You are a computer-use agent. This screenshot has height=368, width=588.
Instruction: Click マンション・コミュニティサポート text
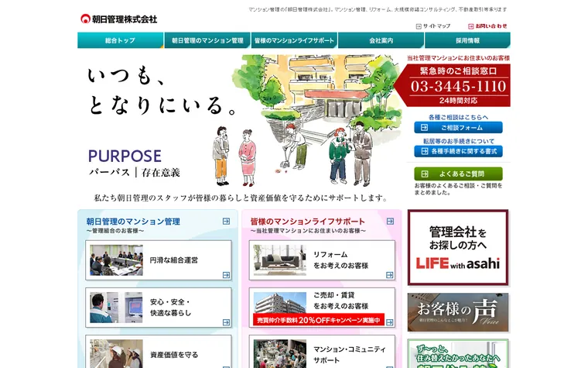[x=349, y=355]
